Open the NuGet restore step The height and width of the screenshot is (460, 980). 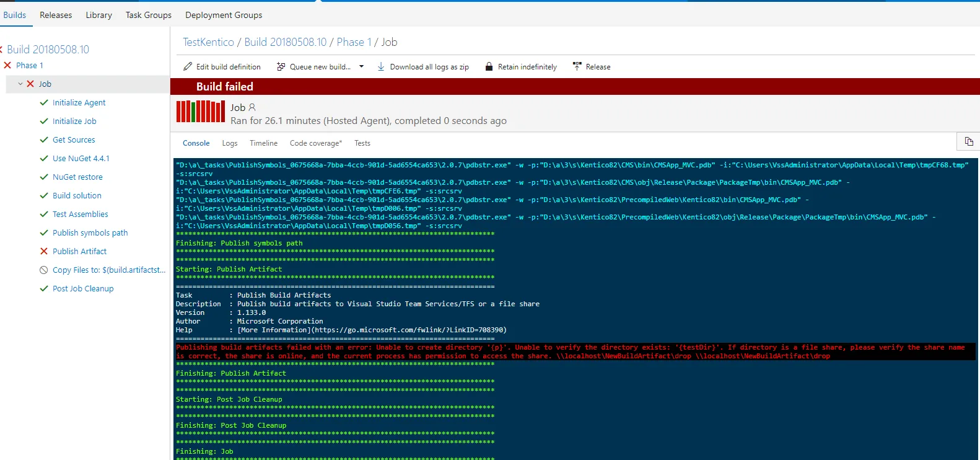point(77,177)
